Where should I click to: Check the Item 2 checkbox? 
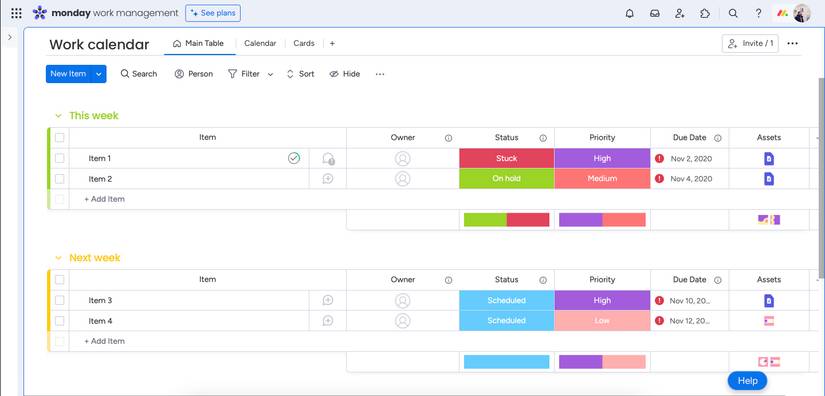click(59, 179)
